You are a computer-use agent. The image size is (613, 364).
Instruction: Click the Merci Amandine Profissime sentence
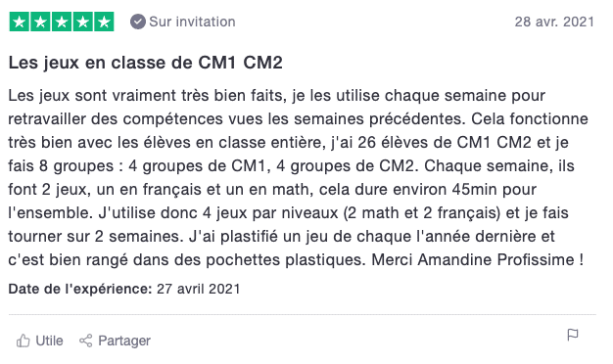477,259
